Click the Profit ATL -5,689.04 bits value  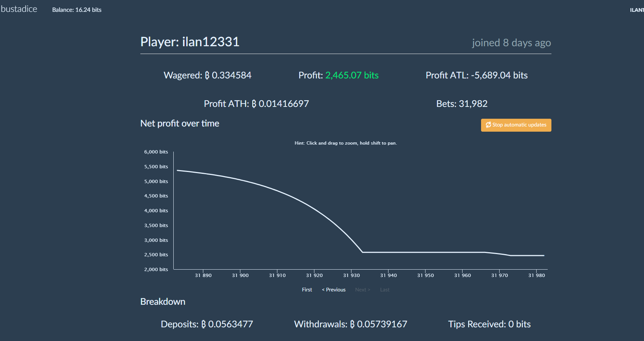point(477,75)
